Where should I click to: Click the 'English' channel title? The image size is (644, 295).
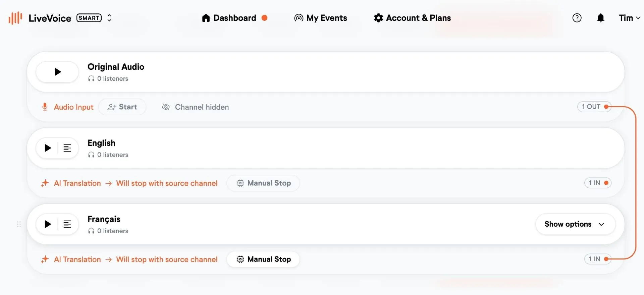[102, 143]
